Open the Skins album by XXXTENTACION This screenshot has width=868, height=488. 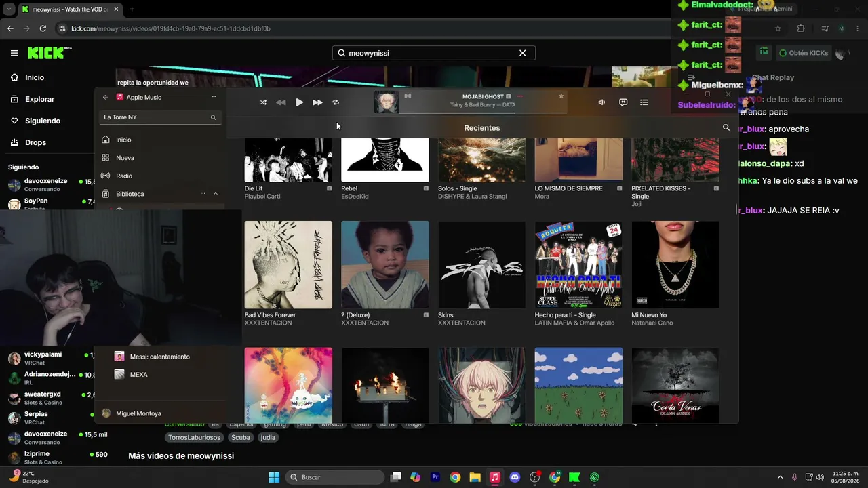tap(481, 264)
